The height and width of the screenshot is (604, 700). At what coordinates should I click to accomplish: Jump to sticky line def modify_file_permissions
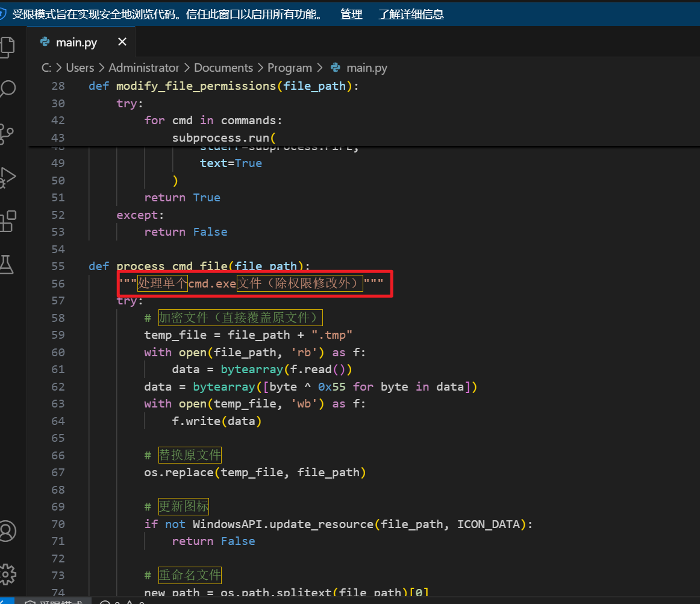tap(223, 86)
